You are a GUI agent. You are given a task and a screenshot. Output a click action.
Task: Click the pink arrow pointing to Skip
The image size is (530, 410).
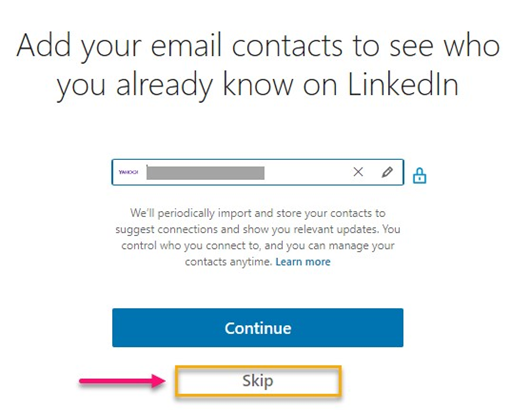(122, 381)
